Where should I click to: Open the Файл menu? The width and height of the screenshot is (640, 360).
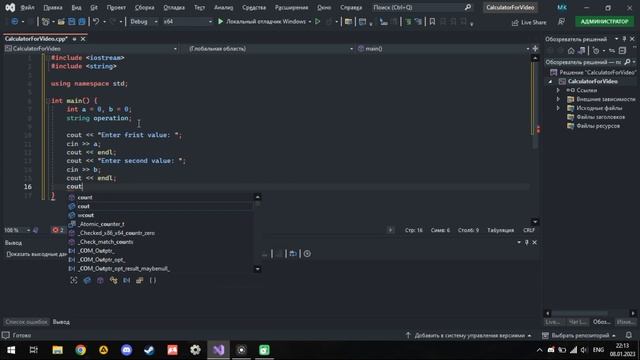[x=27, y=7]
